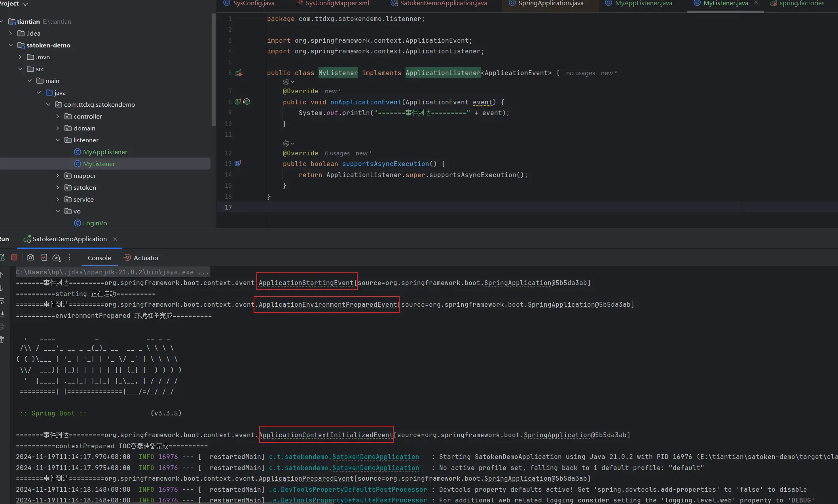Click the Spring bean gutter icon on line 6
This screenshot has width=838, height=504.
tap(238, 73)
